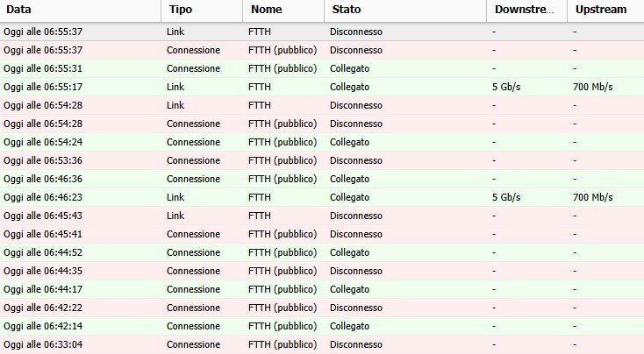The image size is (644, 354).
Task: Select the Link Disconnesso row at 06:54:28
Action: [322, 105]
